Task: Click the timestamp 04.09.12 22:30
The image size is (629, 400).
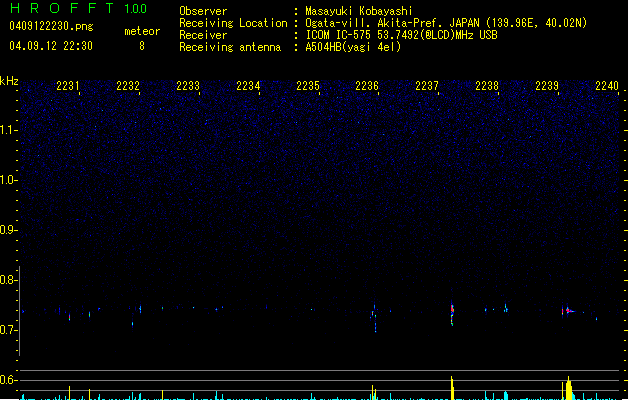Action: tap(51, 46)
